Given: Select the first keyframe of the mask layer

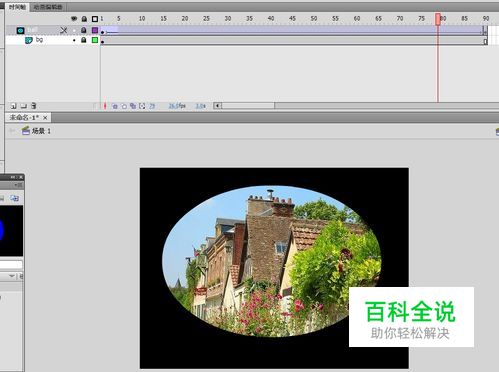Looking at the screenshot, I should [x=103, y=31].
